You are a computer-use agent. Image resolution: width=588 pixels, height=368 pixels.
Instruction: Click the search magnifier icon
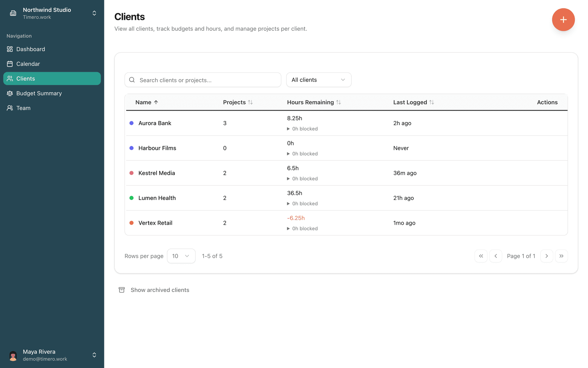click(132, 80)
